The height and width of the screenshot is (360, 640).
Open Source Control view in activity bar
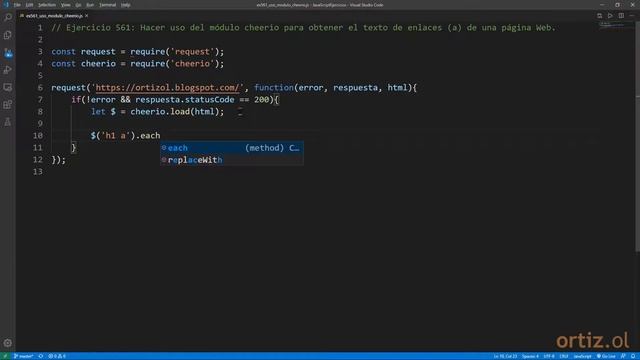[x=8, y=53]
